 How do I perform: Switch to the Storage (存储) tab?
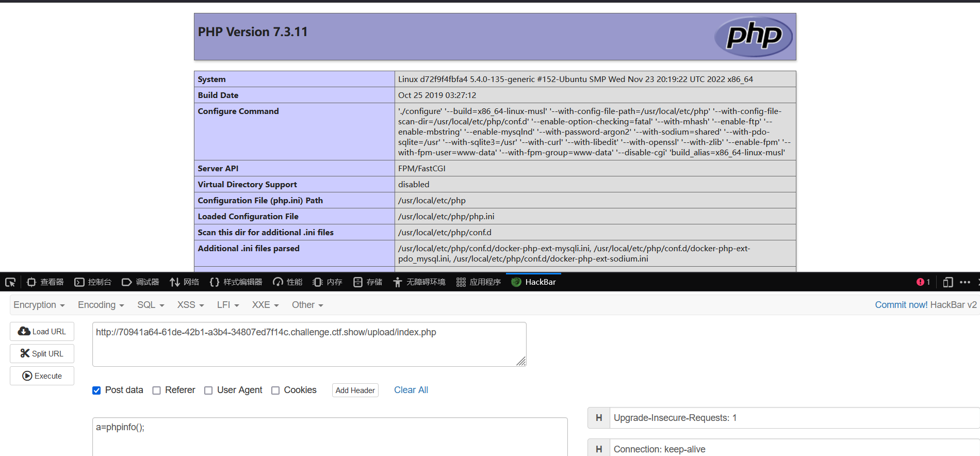(368, 282)
